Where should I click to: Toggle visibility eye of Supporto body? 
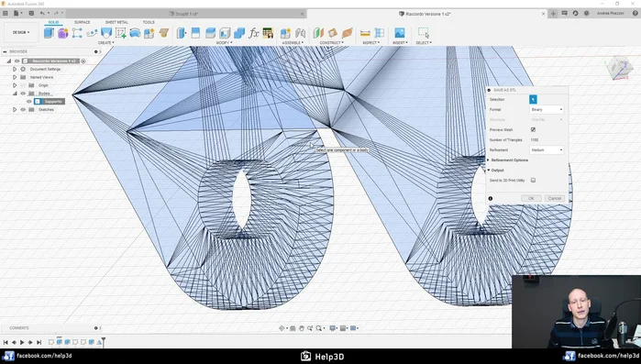point(29,102)
